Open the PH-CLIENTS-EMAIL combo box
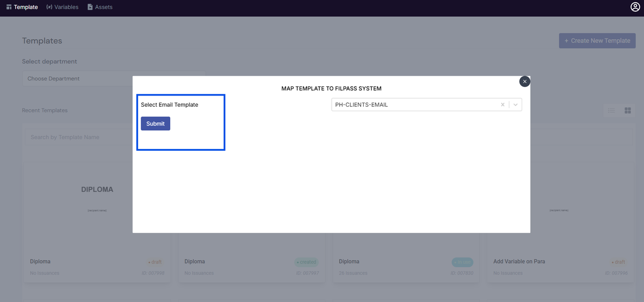 [427, 105]
